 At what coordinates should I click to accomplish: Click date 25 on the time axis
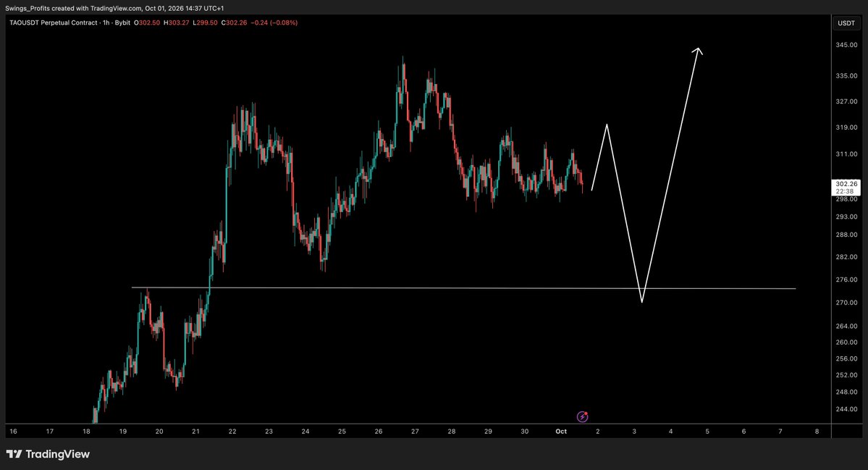tap(342, 431)
